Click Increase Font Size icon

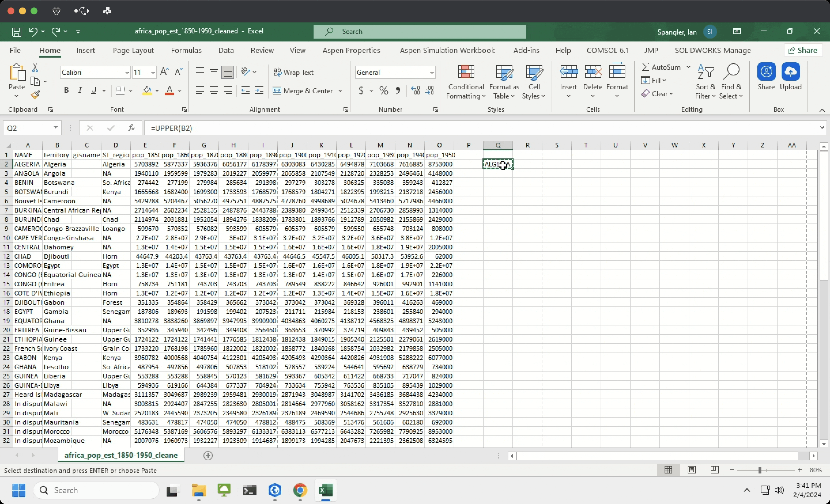[164, 72]
